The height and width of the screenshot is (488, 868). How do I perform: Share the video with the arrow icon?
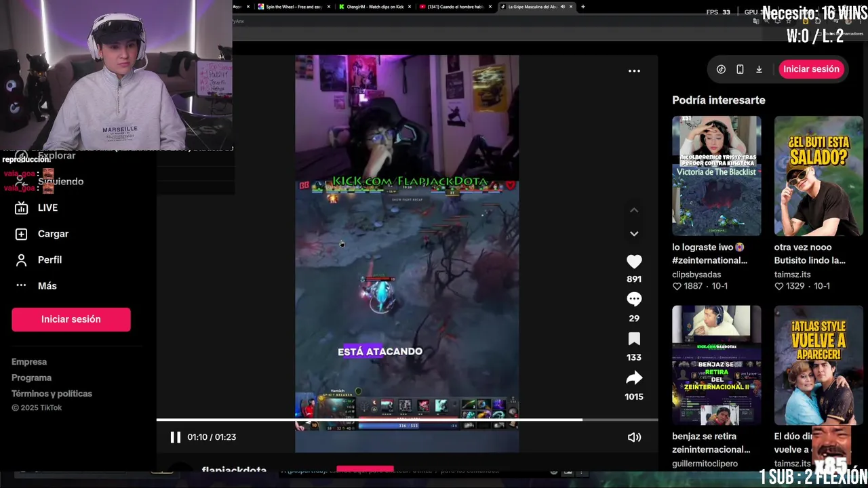[x=634, y=378]
